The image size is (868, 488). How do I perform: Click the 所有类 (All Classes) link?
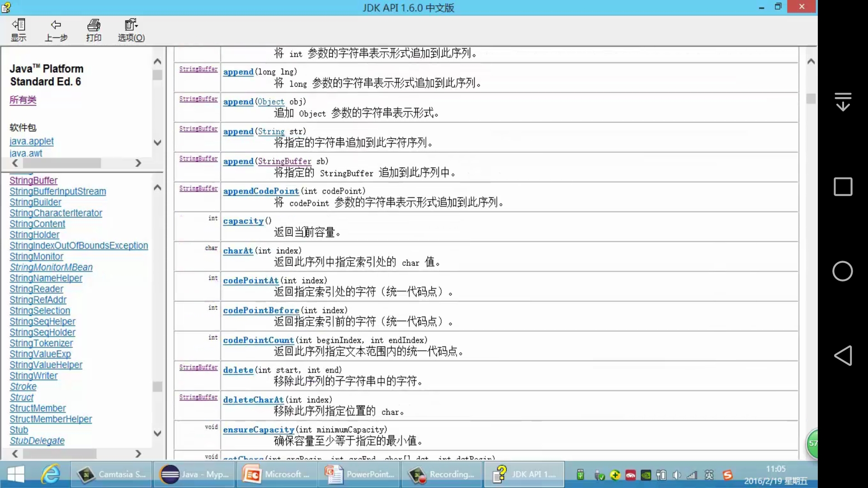click(x=23, y=100)
